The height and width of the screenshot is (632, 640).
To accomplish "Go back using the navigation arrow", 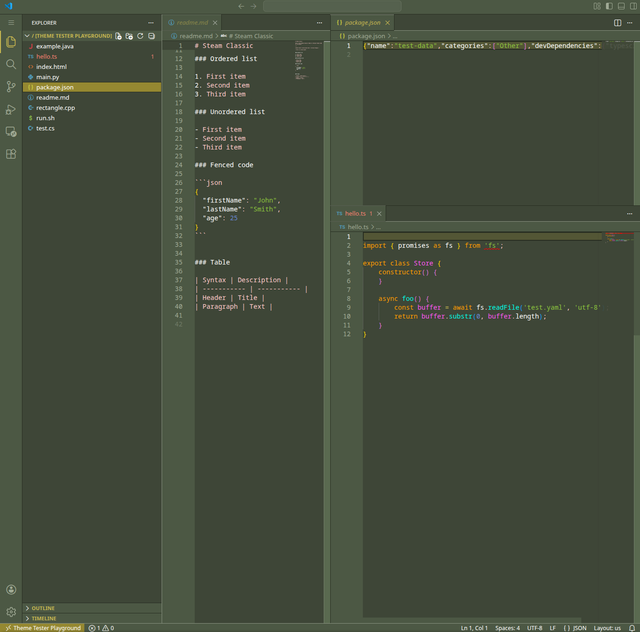I will 241,6.
